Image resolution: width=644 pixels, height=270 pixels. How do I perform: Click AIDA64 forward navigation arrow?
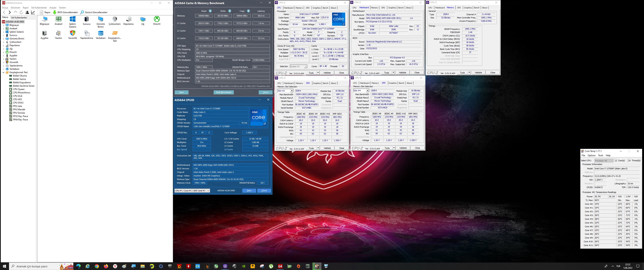point(10,12)
